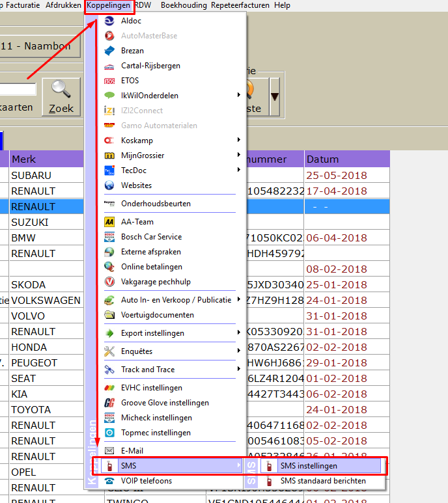Click the Merk column header

46,159
